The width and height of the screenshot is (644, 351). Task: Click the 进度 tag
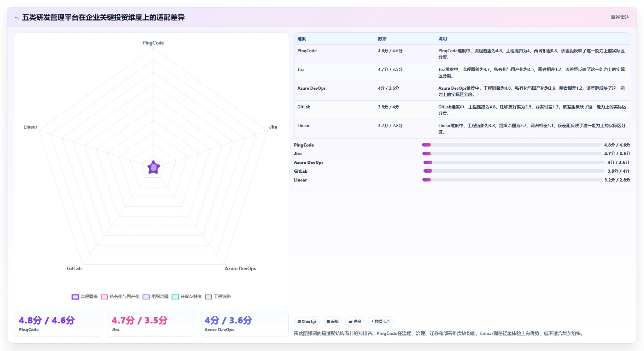point(355,321)
